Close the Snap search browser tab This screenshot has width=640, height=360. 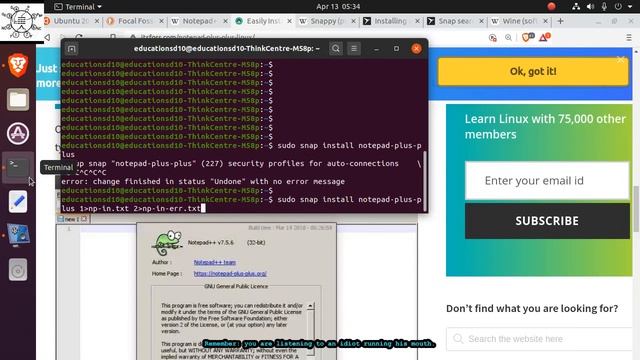pyautogui.click(x=481, y=21)
